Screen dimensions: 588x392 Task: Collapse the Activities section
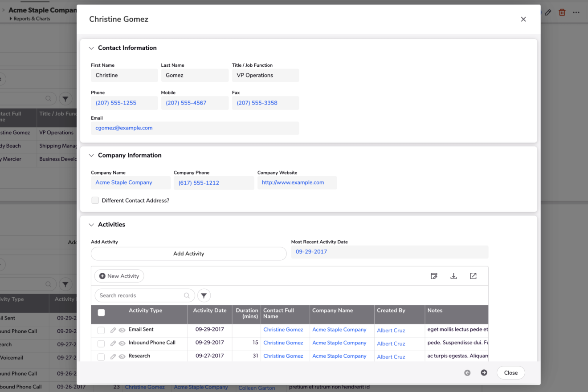[x=91, y=225]
